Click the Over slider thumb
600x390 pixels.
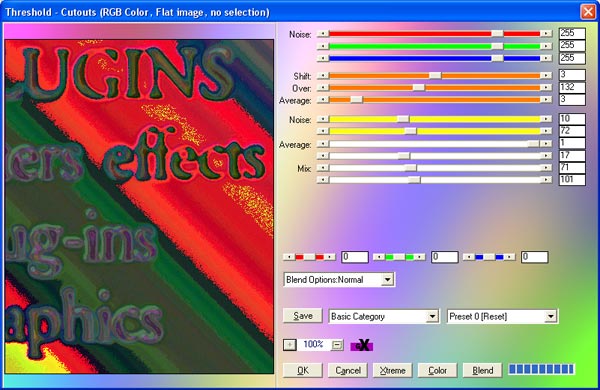pyautogui.click(x=419, y=88)
